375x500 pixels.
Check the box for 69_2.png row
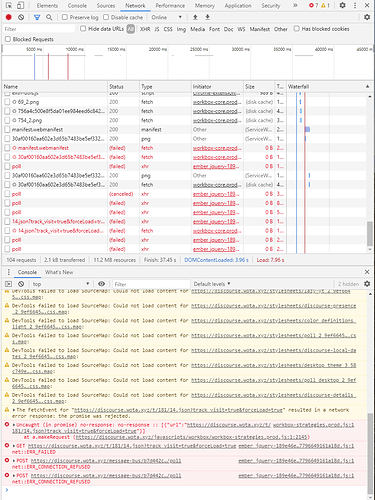(7, 102)
